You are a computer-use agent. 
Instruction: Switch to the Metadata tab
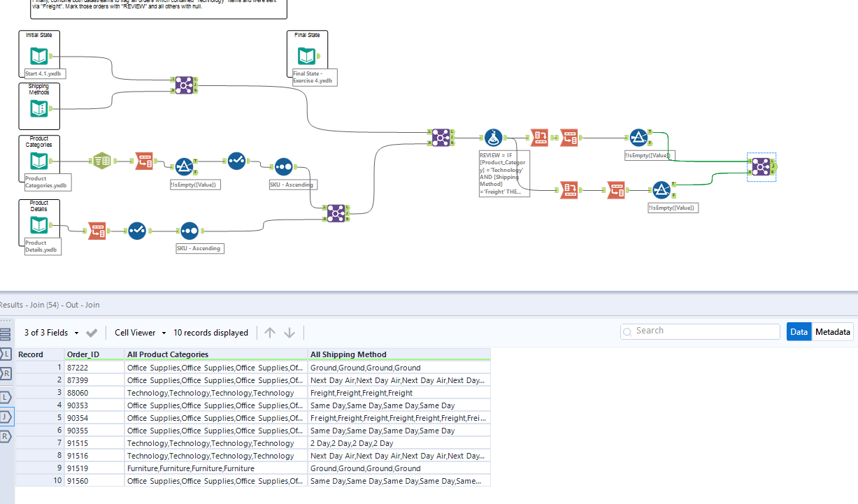832,331
